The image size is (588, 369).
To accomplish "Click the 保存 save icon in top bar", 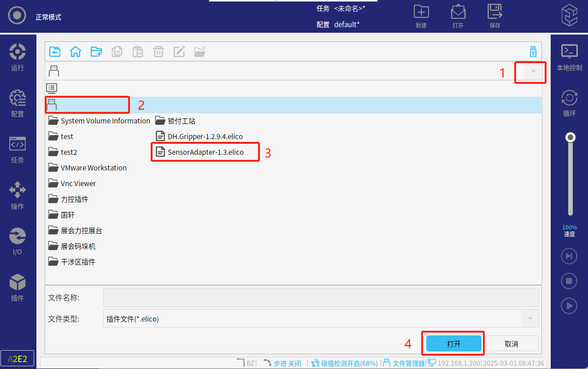I will coord(494,16).
